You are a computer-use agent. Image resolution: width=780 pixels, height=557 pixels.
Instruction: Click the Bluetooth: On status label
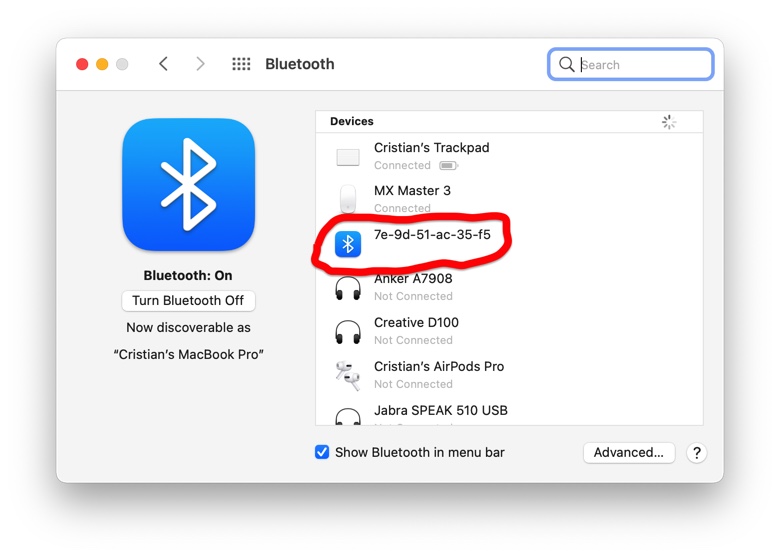(x=188, y=276)
